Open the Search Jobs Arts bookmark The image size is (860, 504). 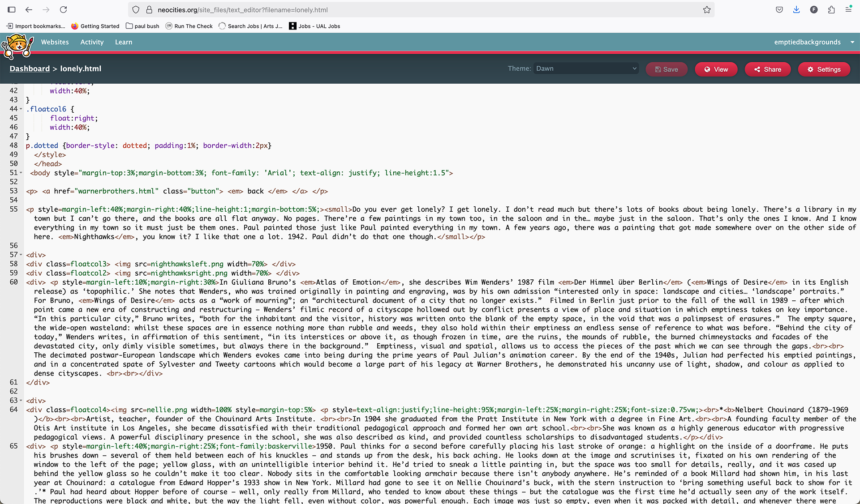pyautogui.click(x=250, y=26)
